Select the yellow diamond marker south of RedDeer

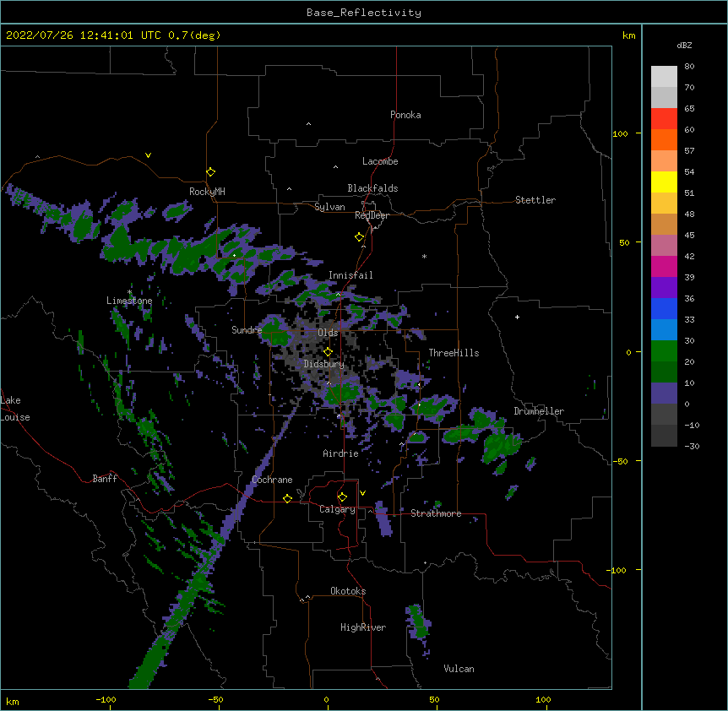(360, 237)
